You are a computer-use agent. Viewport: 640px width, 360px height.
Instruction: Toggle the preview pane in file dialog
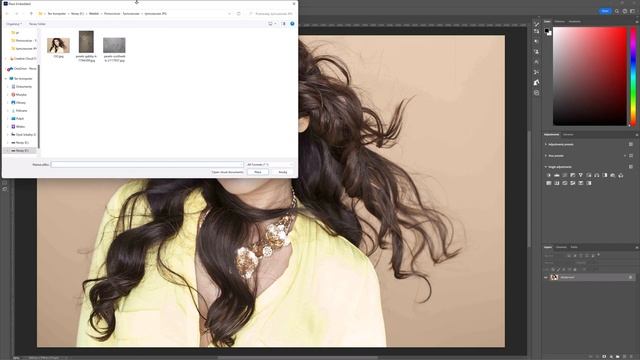click(284, 24)
